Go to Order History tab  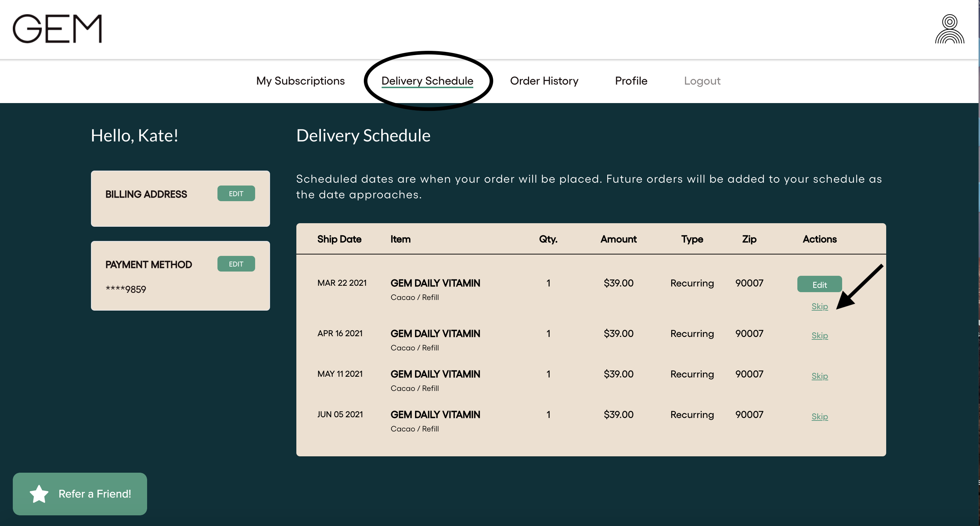pos(544,81)
